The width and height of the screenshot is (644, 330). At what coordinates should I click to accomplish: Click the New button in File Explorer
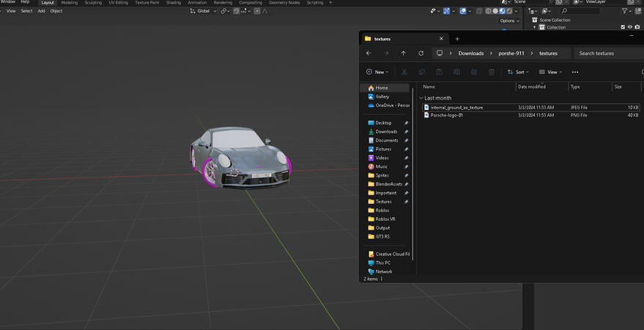pos(377,72)
